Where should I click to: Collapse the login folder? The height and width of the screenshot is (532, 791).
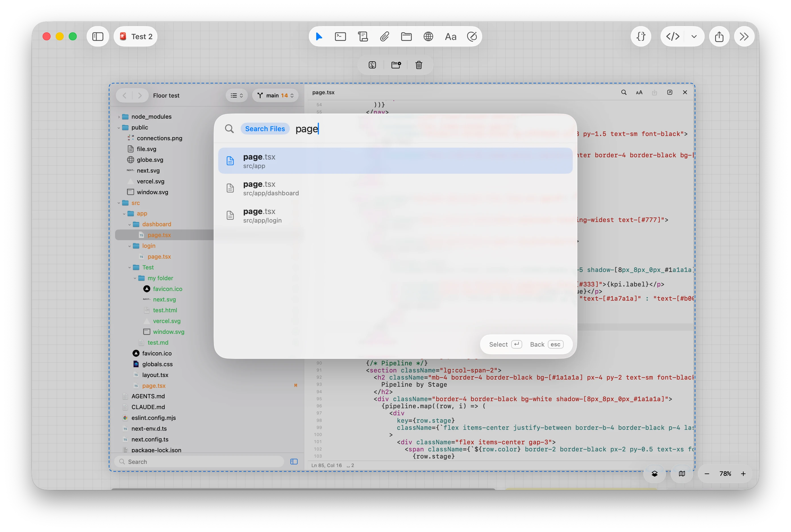pyautogui.click(x=129, y=246)
